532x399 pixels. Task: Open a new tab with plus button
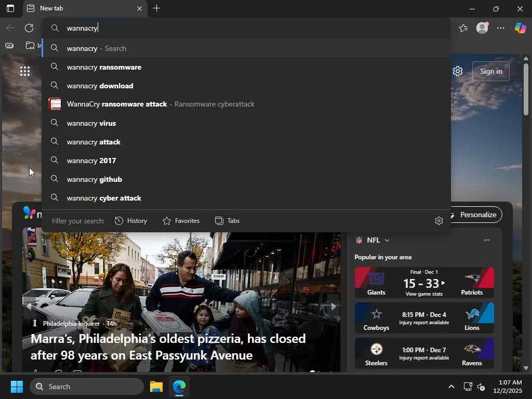(157, 8)
